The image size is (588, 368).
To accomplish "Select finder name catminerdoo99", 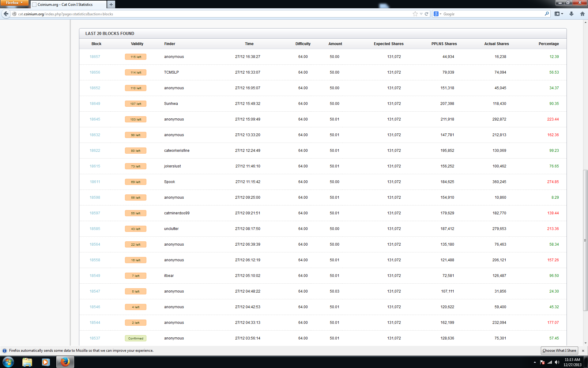I will (x=177, y=213).
